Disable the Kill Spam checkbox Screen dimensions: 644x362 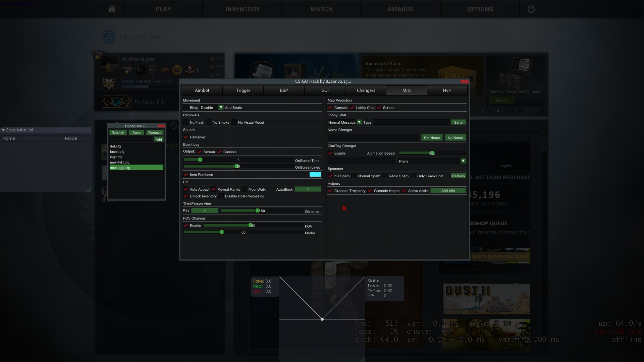[x=330, y=176]
